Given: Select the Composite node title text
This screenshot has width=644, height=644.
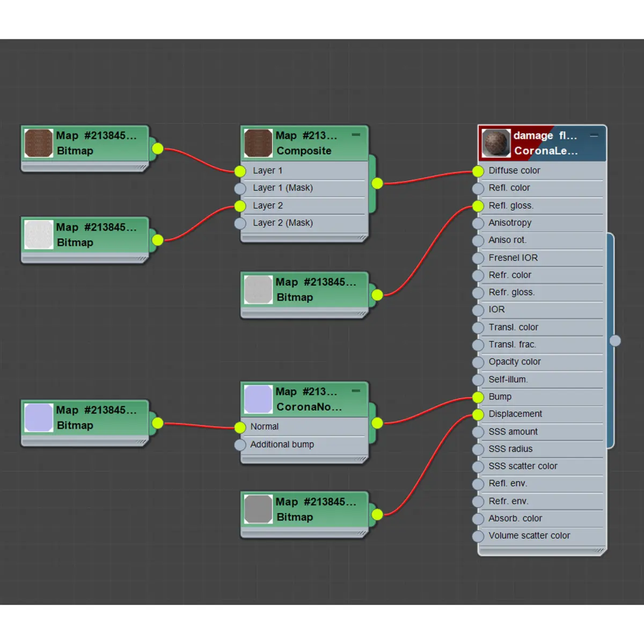Looking at the screenshot, I should click(x=304, y=151).
